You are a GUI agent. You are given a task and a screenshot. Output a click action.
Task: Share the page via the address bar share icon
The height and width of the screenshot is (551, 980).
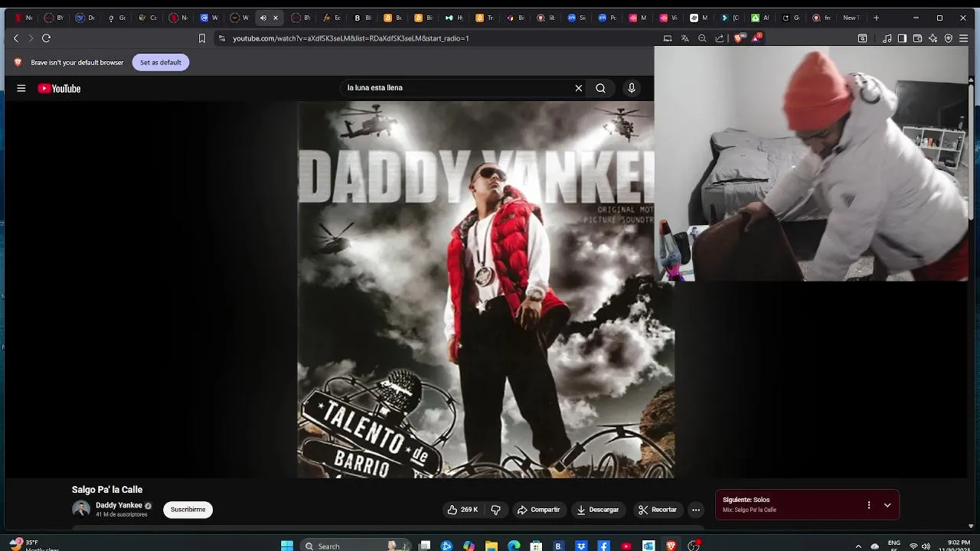[720, 38]
